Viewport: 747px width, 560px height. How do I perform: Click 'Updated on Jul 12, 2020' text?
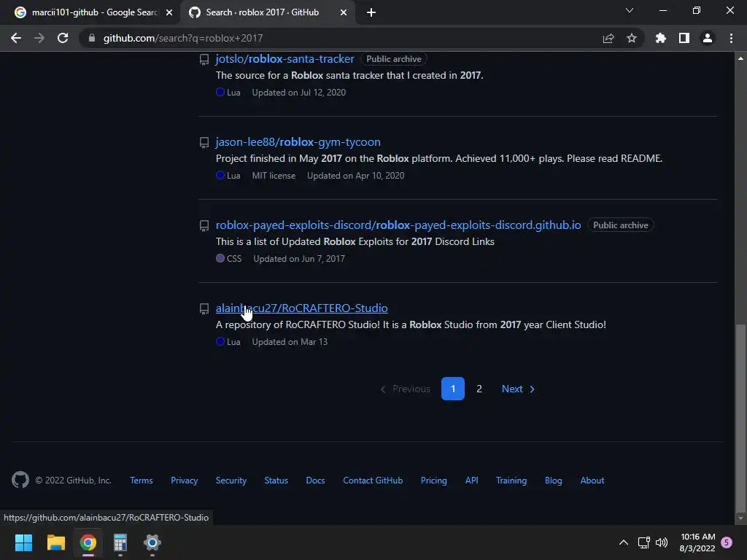coord(298,93)
